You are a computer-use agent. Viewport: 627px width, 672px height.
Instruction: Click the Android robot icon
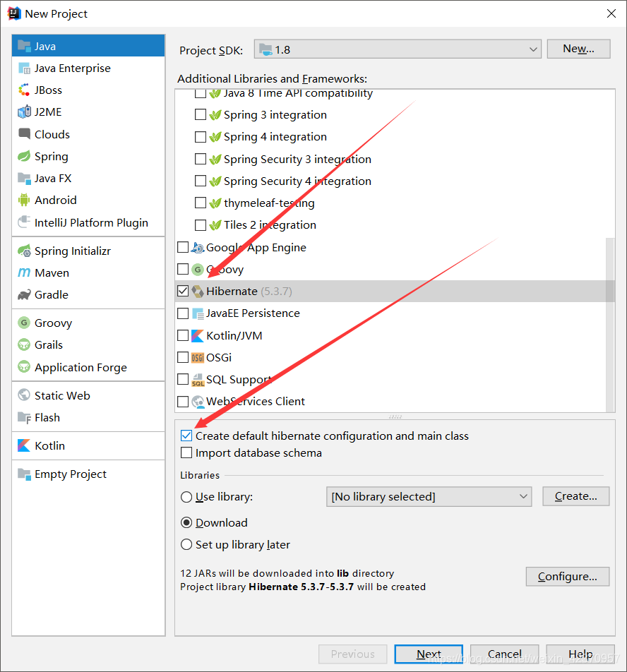click(24, 200)
